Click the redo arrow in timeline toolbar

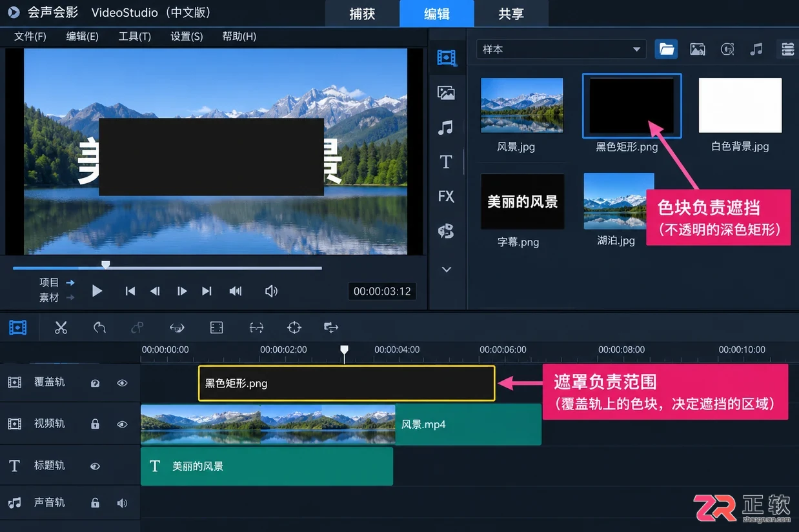click(x=137, y=328)
